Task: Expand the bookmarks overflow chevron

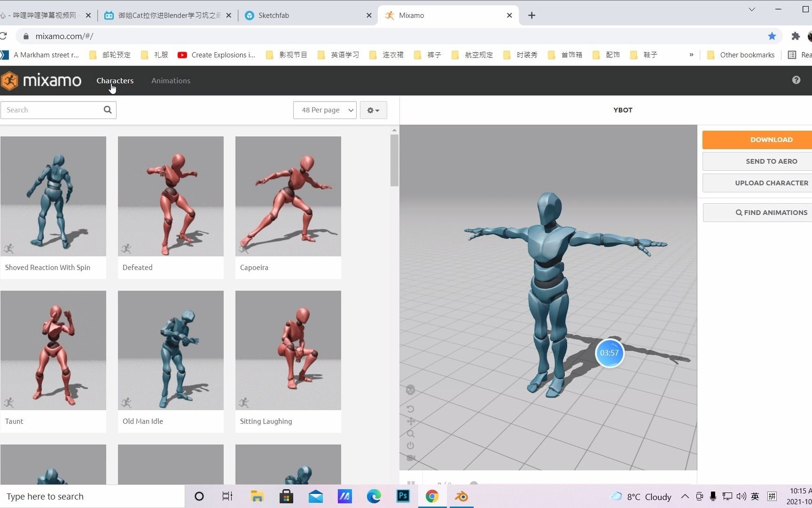Action: [x=691, y=55]
